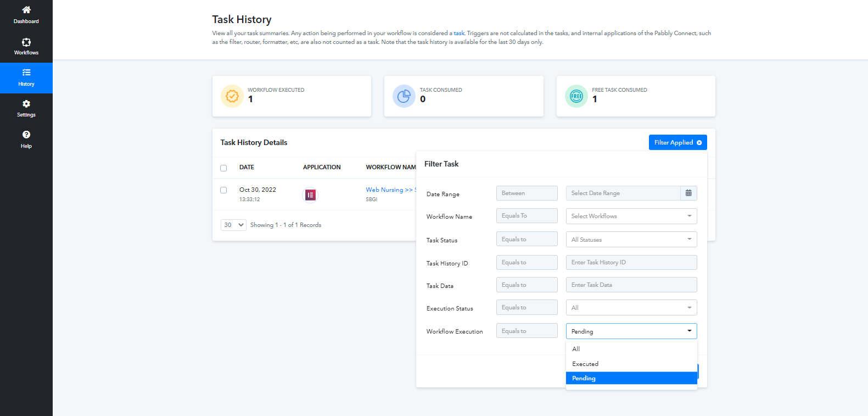The image size is (868, 416).
Task: Click the DATE column header
Action: (247, 167)
